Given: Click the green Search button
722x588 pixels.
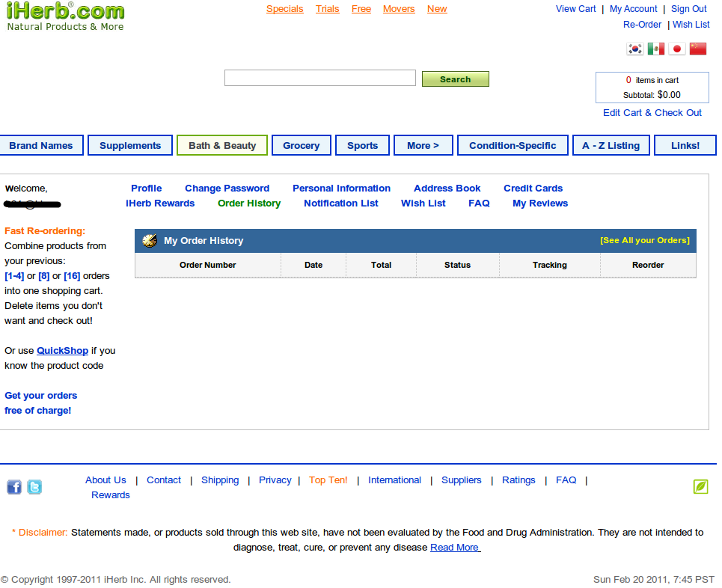Looking at the screenshot, I should click(x=456, y=79).
